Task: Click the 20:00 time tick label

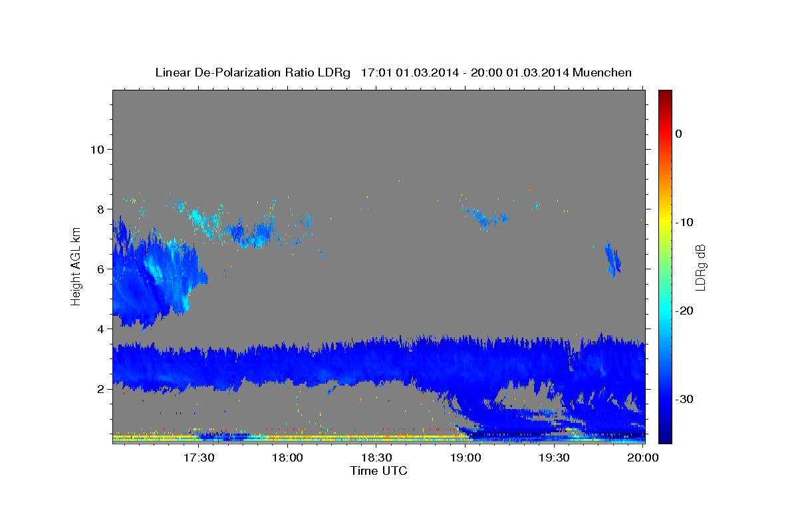Action: coord(644,458)
